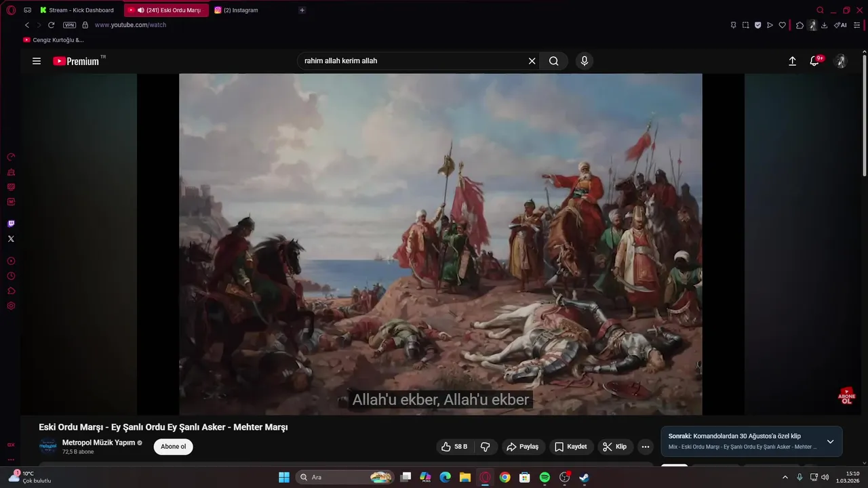
Task: Open history clock icon in sidebar
Action: click(x=11, y=276)
